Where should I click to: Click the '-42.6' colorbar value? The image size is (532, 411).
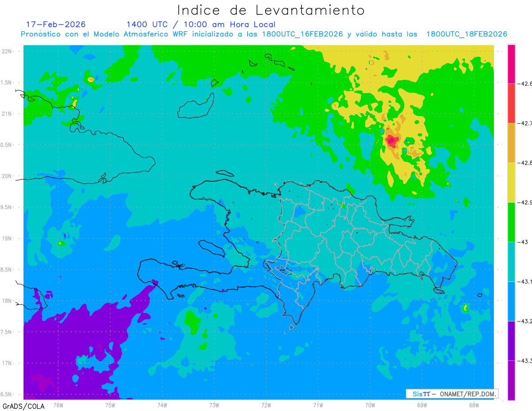point(525,83)
